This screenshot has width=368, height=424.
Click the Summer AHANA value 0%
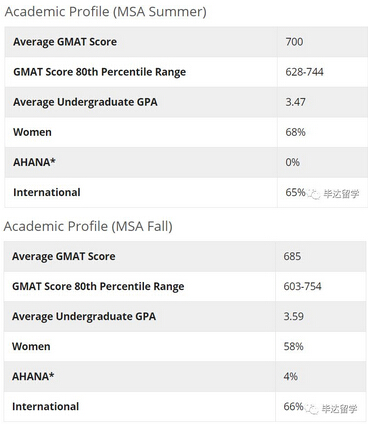(293, 162)
